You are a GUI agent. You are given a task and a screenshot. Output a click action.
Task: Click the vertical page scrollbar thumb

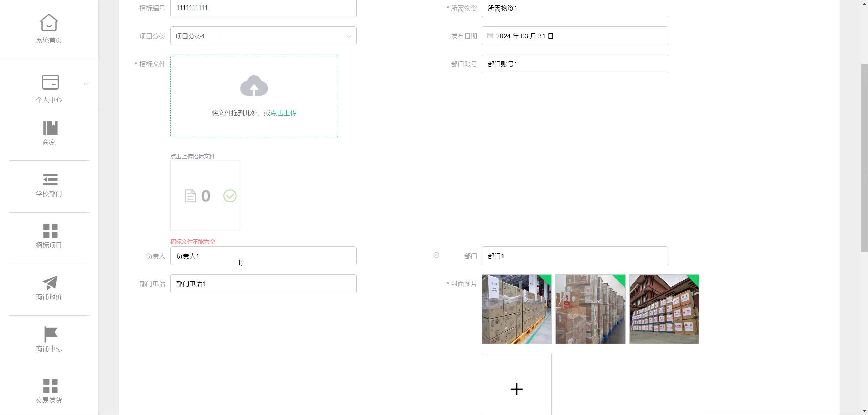click(x=864, y=158)
